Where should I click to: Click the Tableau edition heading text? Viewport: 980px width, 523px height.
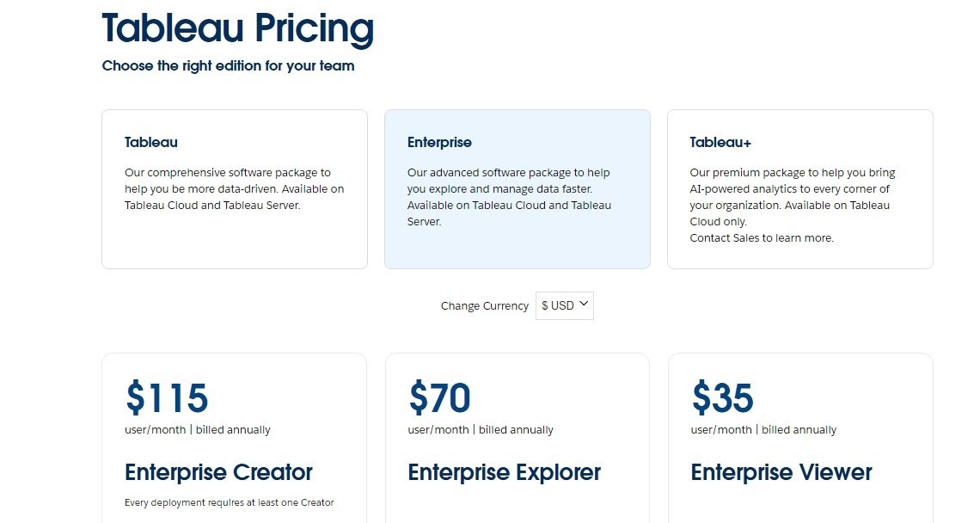150,142
